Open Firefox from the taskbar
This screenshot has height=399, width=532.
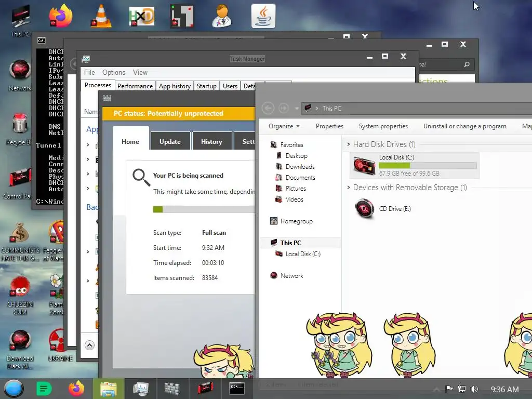point(76,389)
